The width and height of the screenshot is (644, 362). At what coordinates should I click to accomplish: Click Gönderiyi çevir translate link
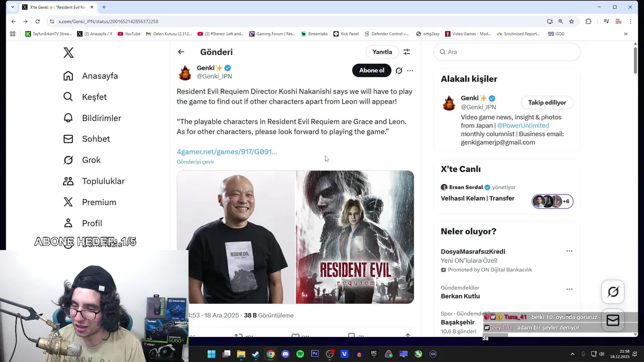pyautogui.click(x=195, y=162)
